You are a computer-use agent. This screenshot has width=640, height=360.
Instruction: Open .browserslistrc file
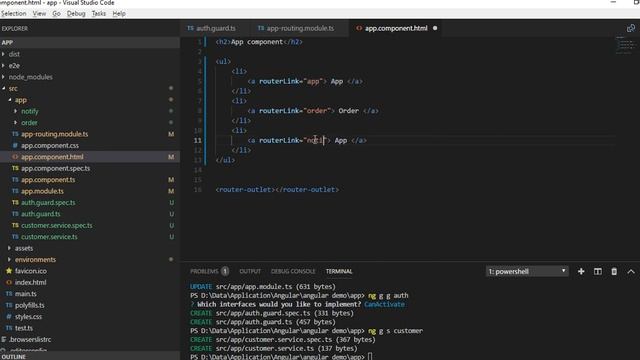coord(29,340)
